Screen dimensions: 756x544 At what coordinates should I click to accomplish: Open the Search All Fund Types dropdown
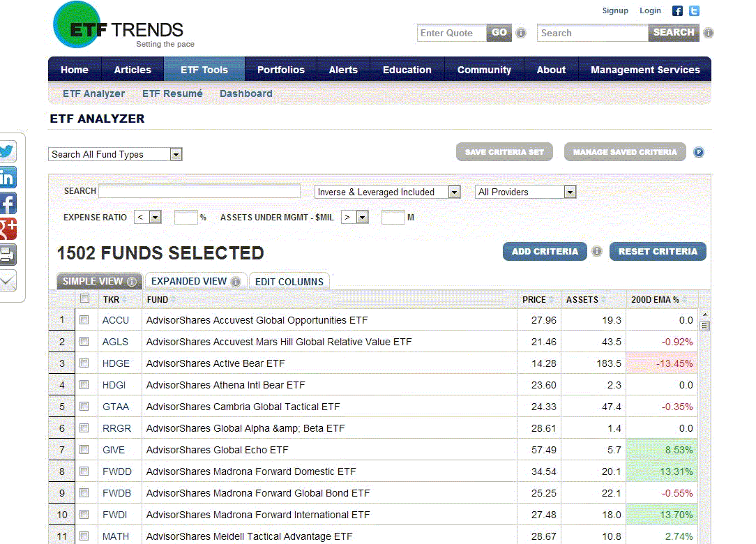(x=115, y=154)
